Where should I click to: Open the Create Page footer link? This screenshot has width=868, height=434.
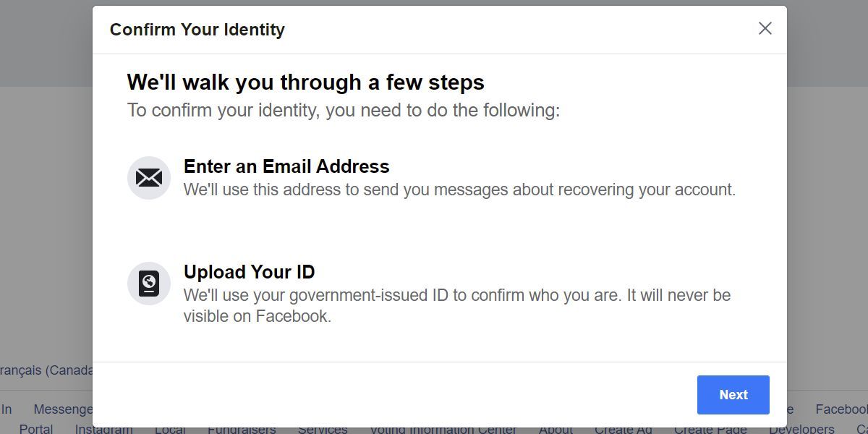point(710,430)
